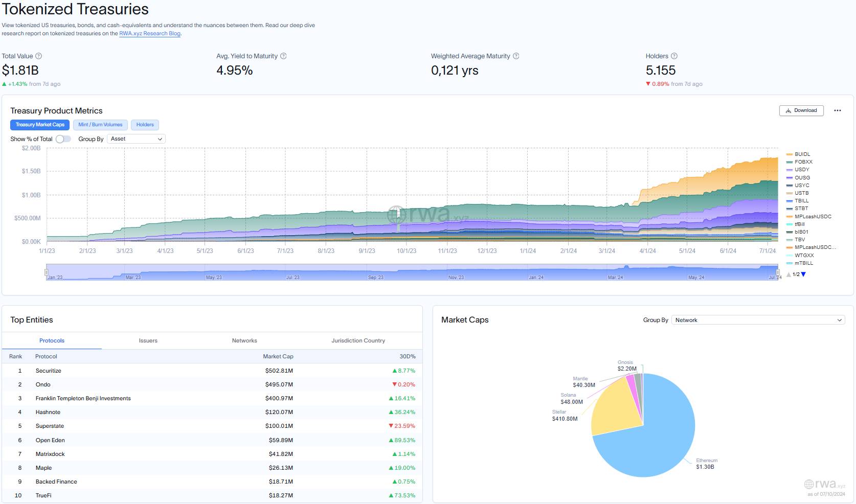Click the Securitize protocol row
The image size is (856, 504).
[x=212, y=371]
